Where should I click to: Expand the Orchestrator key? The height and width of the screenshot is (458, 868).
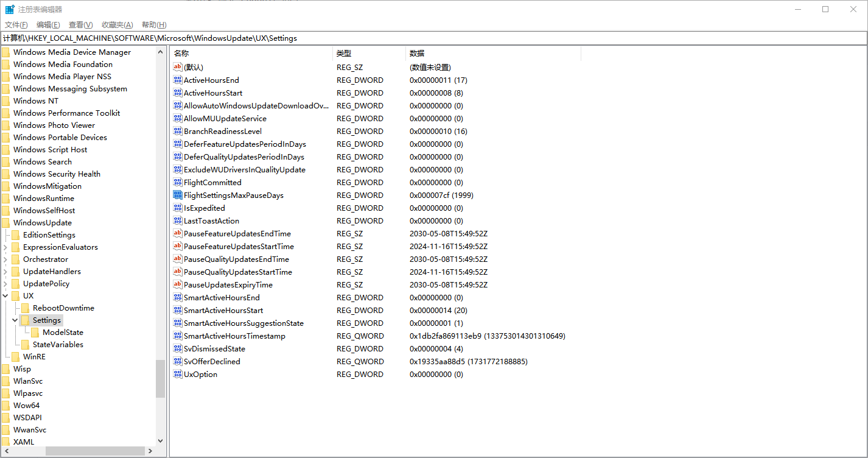(5, 259)
